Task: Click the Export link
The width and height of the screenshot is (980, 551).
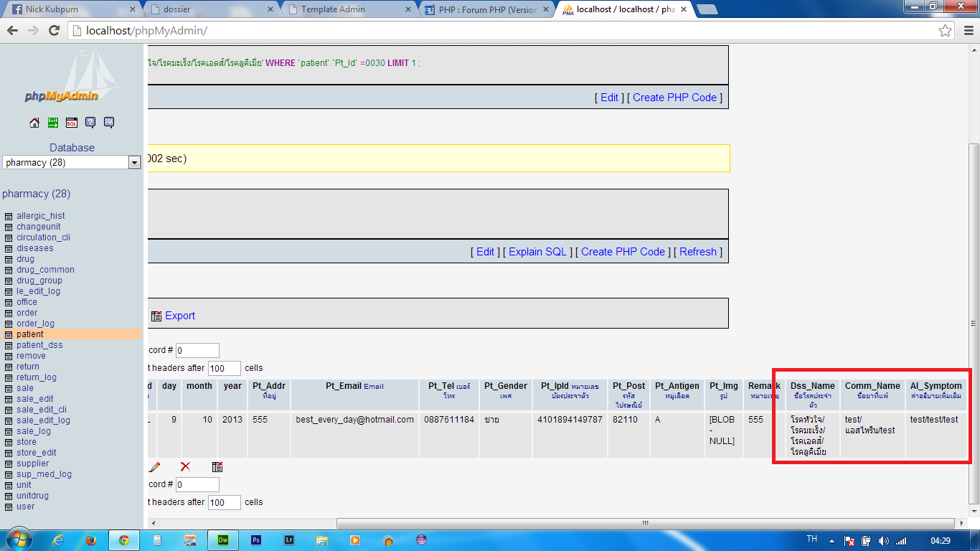Action: pos(180,316)
